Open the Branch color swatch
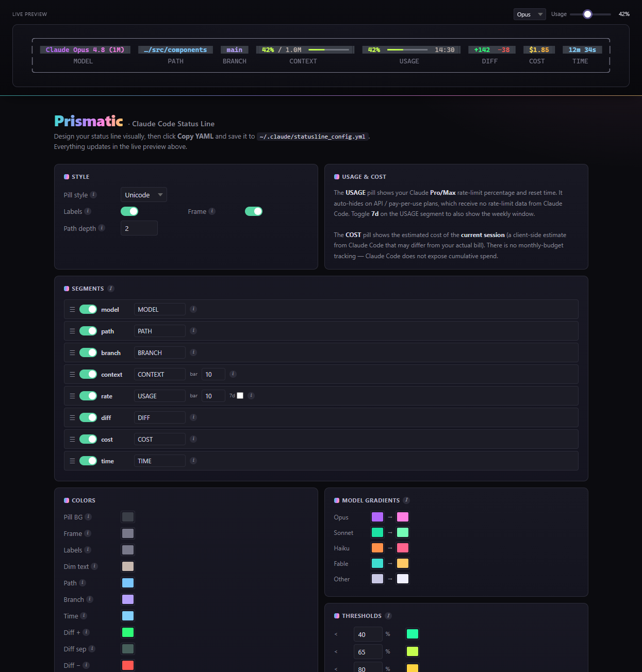 coord(128,599)
